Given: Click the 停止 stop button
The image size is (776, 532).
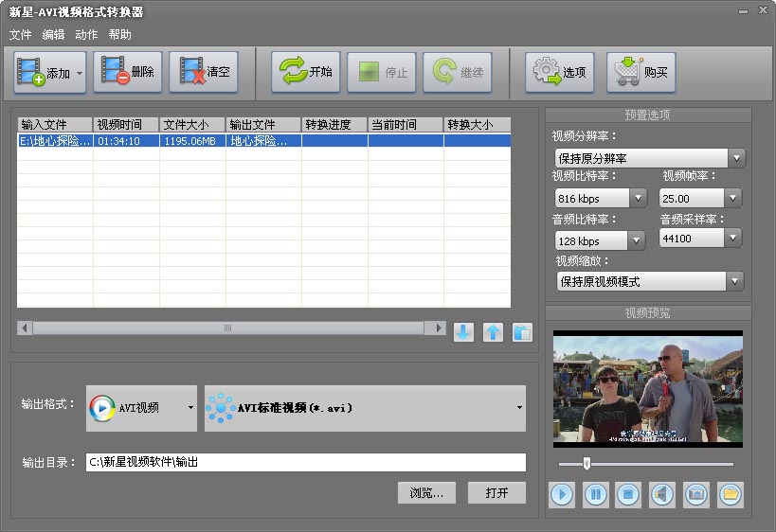Looking at the screenshot, I should (x=382, y=72).
